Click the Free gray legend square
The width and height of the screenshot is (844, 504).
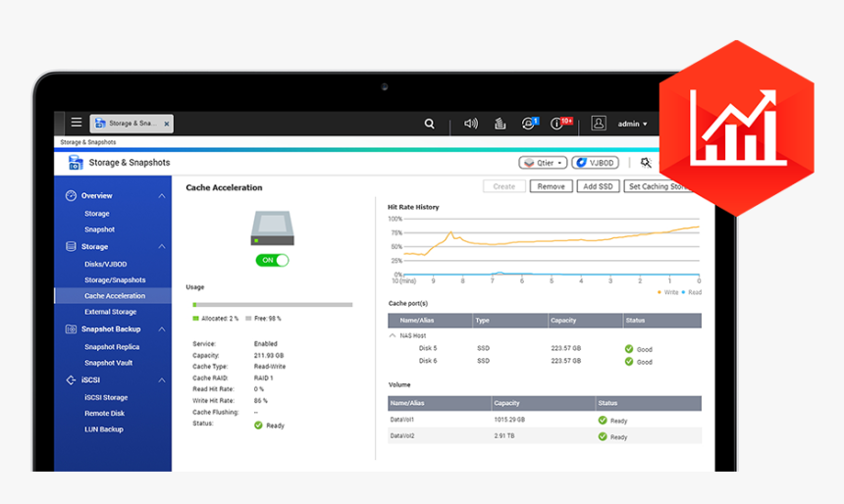(248, 319)
